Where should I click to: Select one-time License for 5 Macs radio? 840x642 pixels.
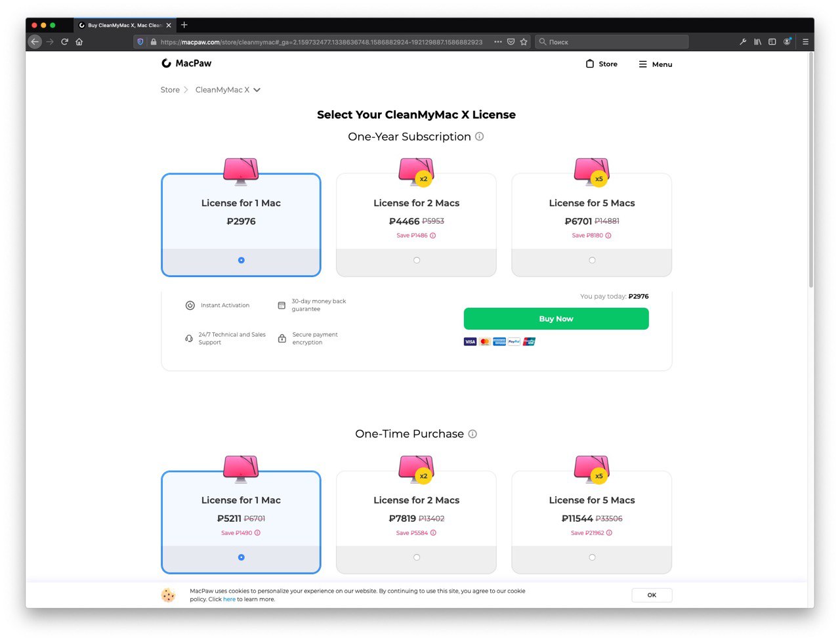[x=592, y=557]
